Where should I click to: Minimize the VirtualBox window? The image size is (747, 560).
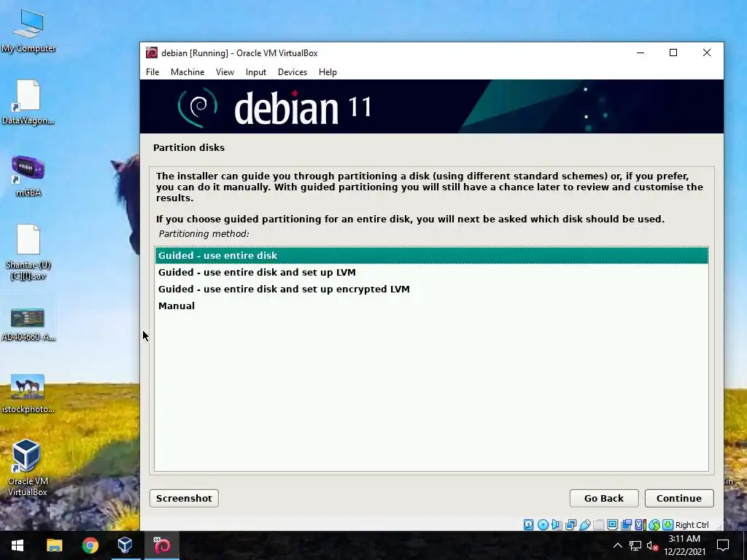click(x=640, y=52)
